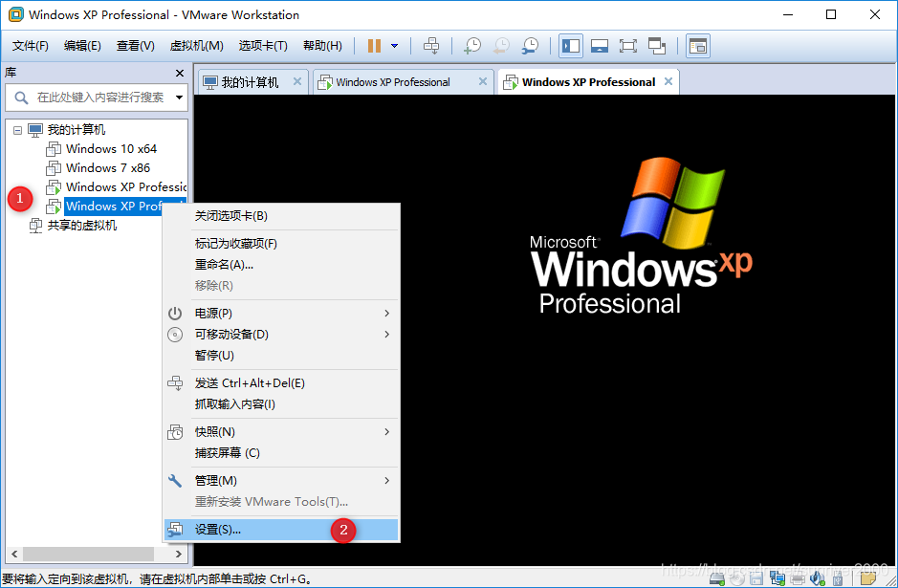Select Windows 7 x86 in library
Image resolution: width=898 pixels, height=588 pixels.
pyautogui.click(x=108, y=167)
